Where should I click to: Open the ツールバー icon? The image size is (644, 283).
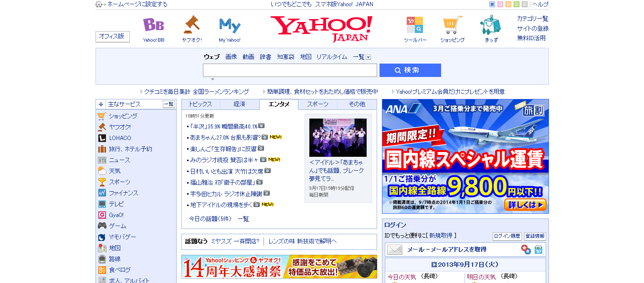click(x=414, y=25)
